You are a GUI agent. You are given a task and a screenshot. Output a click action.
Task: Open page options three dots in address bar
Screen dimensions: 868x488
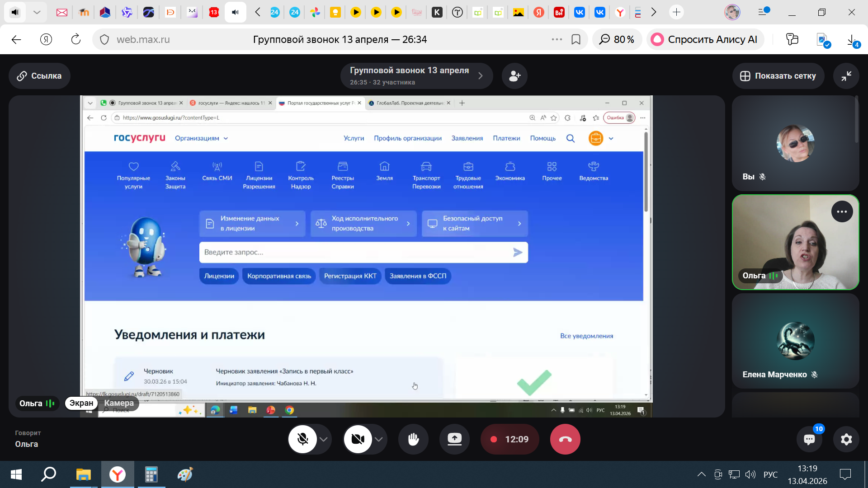557,40
